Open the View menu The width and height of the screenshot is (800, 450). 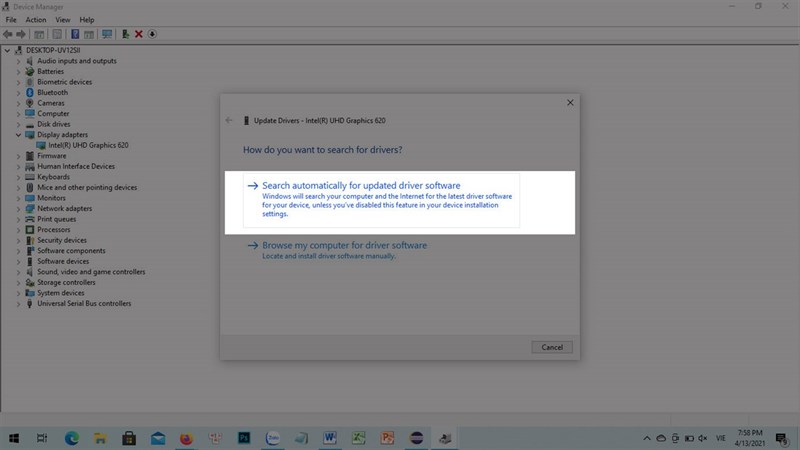(x=63, y=20)
